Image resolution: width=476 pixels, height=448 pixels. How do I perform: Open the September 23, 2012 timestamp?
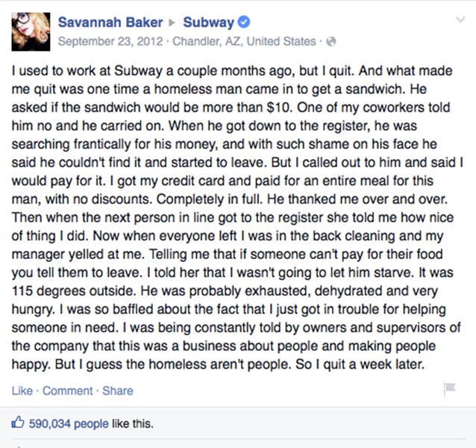tap(110, 41)
